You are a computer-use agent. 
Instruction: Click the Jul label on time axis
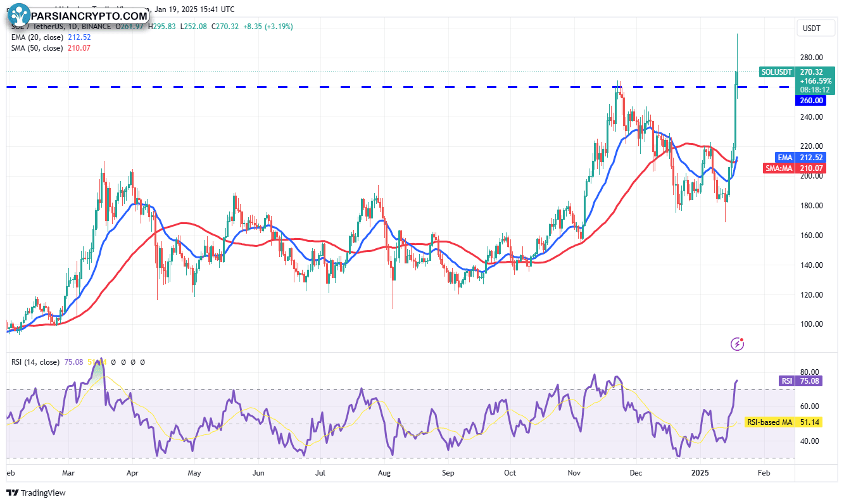[x=320, y=472]
